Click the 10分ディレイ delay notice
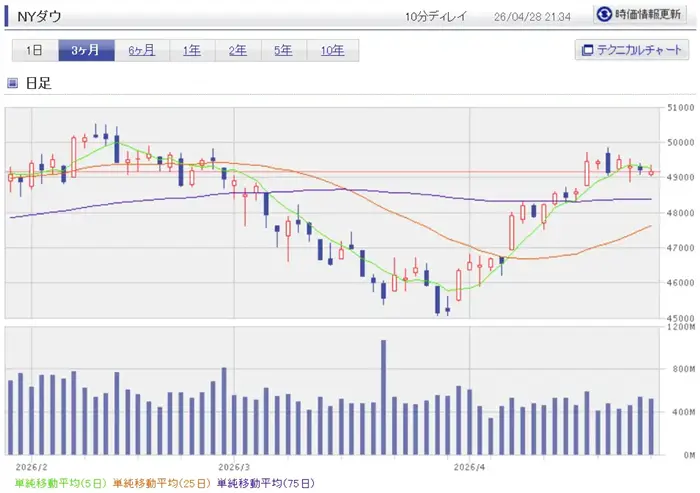The image size is (700, 493). 437,17
